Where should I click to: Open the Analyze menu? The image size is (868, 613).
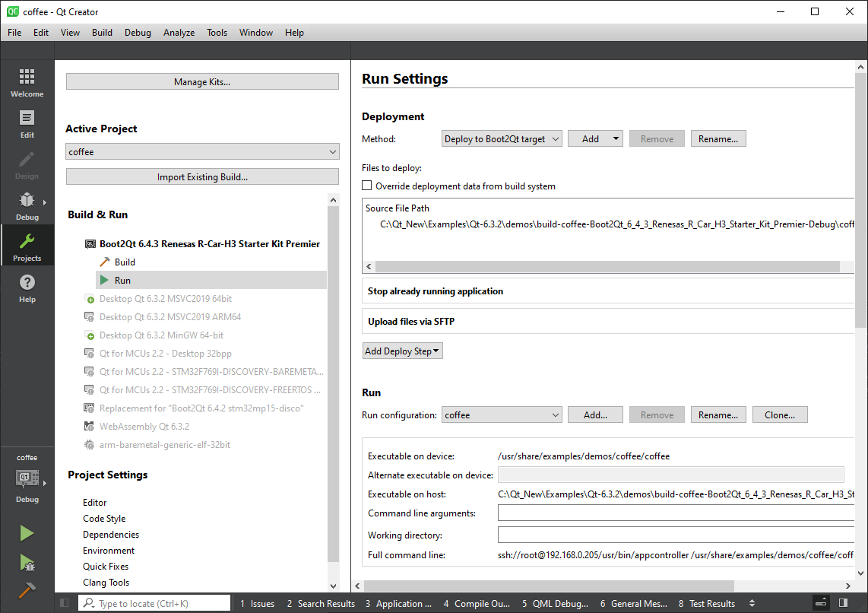tap(179, 33)
